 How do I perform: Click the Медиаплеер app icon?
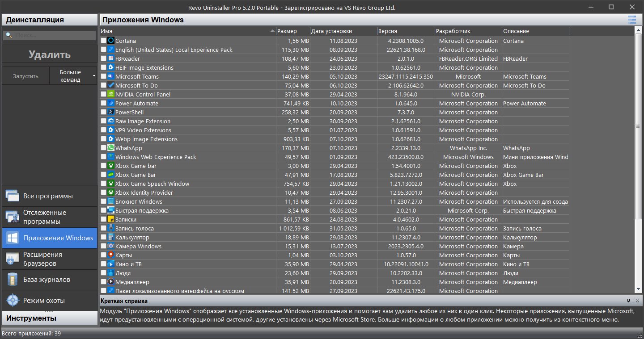click(x=111, y=282)
